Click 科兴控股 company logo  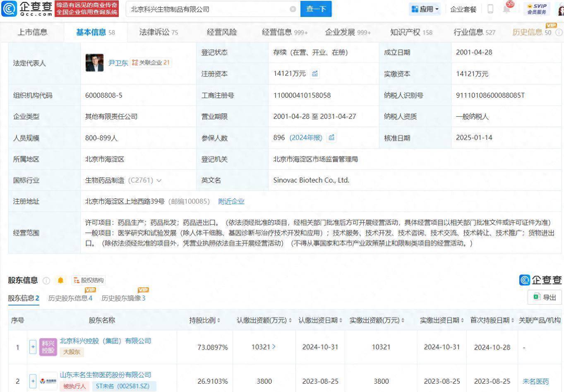[x=48, y=347]
